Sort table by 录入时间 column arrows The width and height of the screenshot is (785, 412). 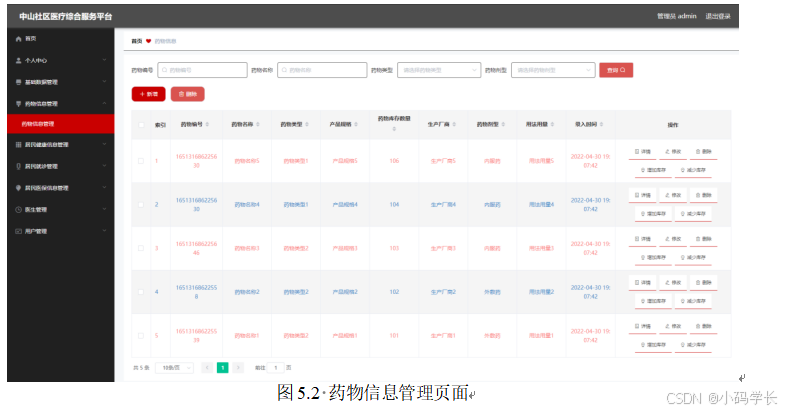pyautogui.click(x=601, y=124)
